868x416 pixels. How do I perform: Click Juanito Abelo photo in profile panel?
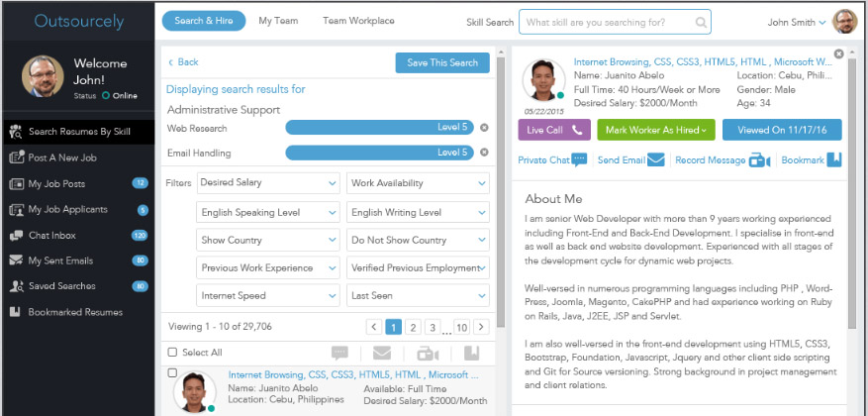(543, 81)
